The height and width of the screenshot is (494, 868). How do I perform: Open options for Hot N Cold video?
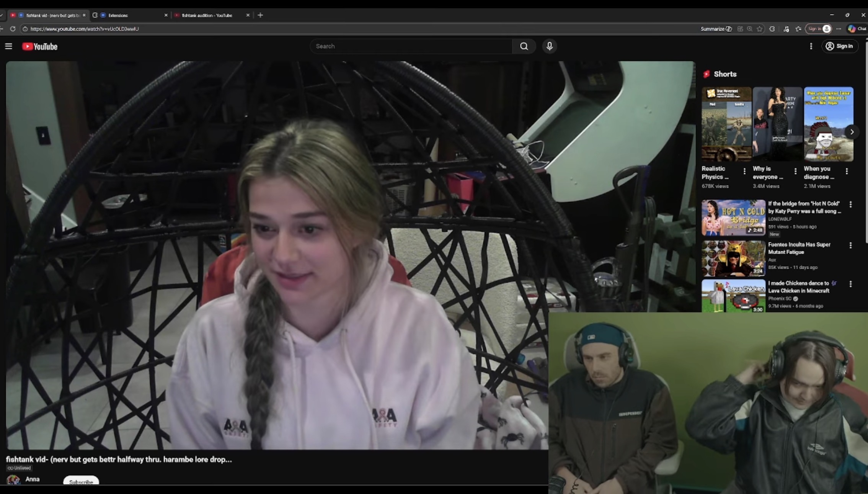pyautogui.click(x=850, y=204)
